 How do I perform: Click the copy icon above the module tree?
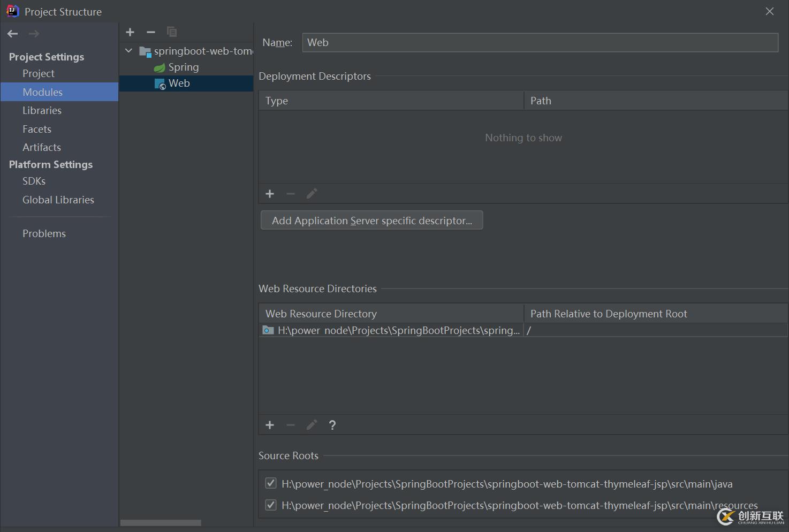(x=172, y=32)
